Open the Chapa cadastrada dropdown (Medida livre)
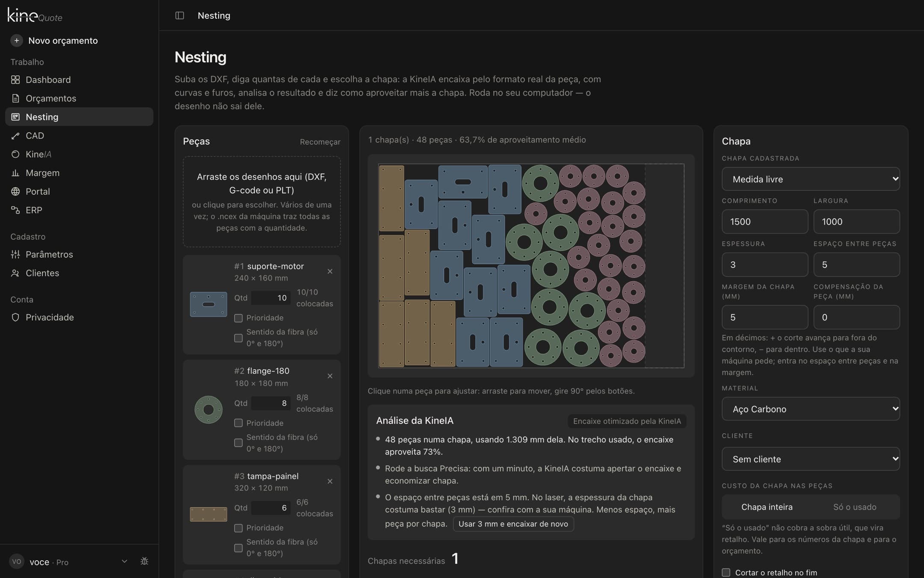924x578 pixels. coord(811,179)
